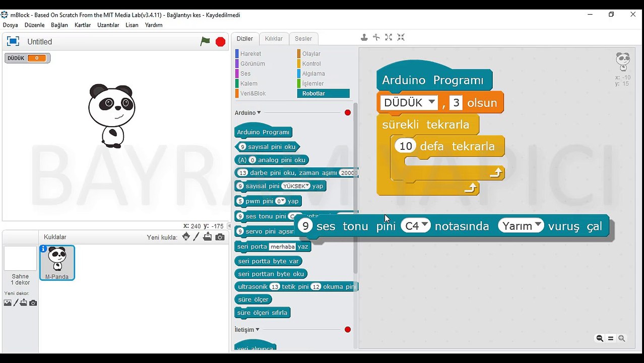644x363 pixels.
Task: Take new backdrop from camera icon
Action: [33, 302]
